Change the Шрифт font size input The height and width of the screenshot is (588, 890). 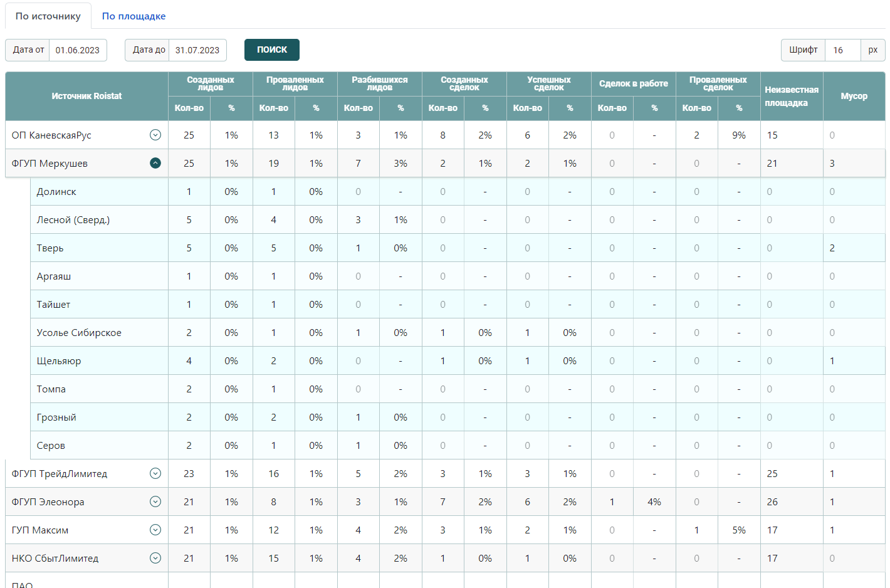[842, 50]
